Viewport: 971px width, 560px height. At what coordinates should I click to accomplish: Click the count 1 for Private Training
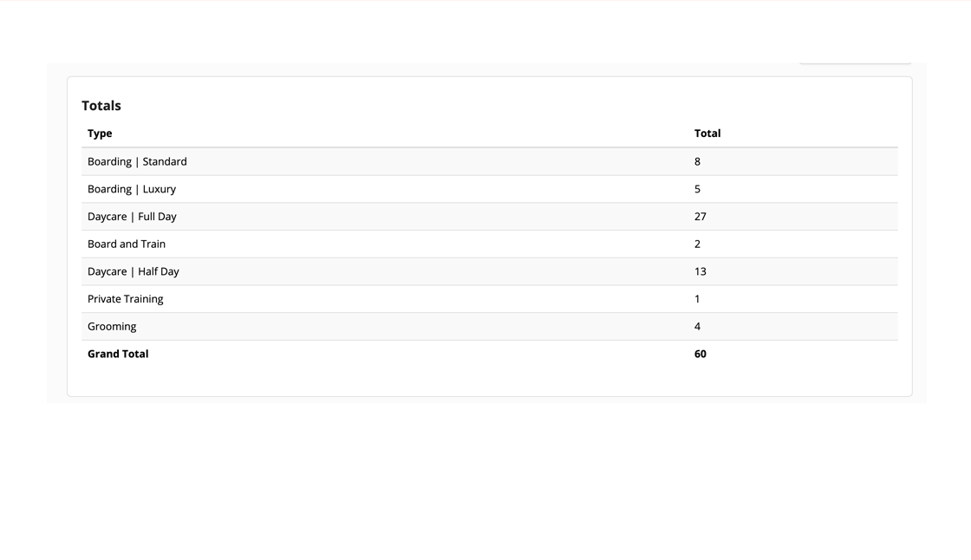(x=697, y=298)
